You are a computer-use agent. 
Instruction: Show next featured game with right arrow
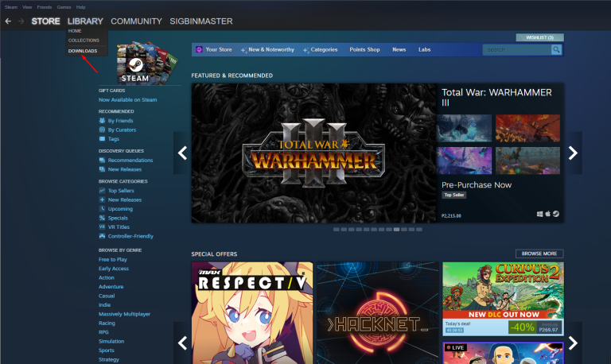[573, 153]
